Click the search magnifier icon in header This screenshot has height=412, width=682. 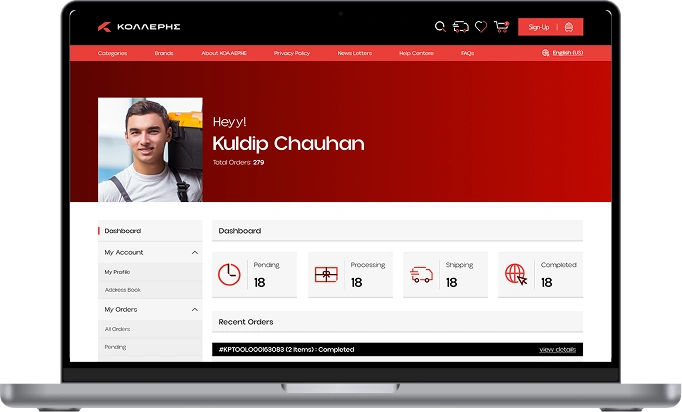click(440, 27)
